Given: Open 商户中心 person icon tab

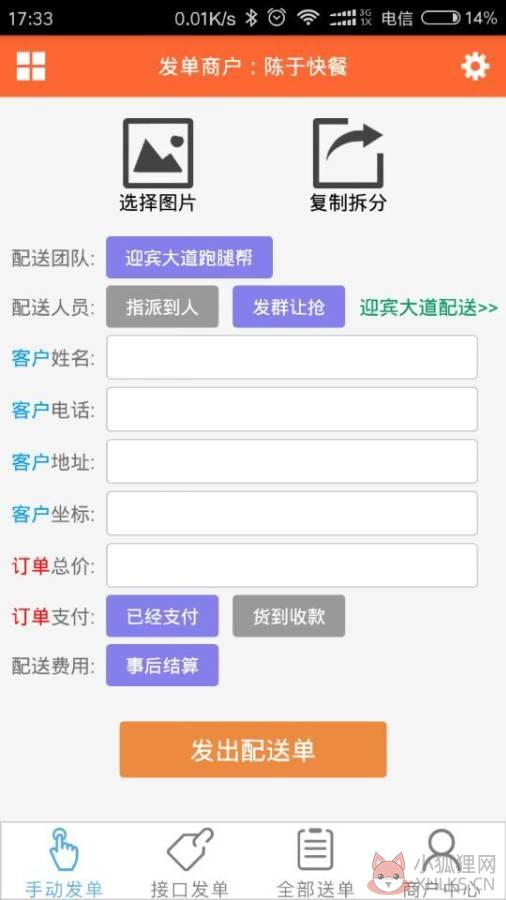Looking at the screenshot, I should [x=441, y=850].
